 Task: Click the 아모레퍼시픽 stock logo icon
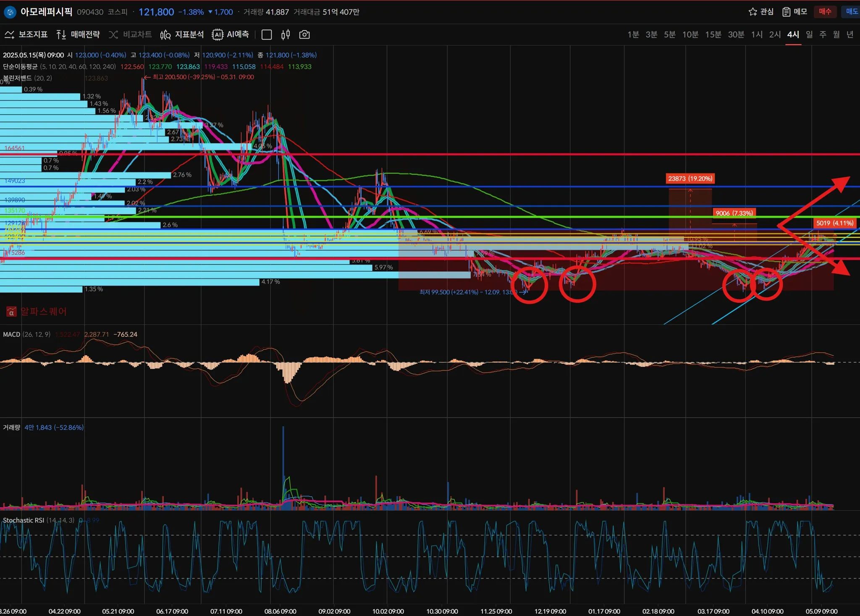click(x=9, y=12)
